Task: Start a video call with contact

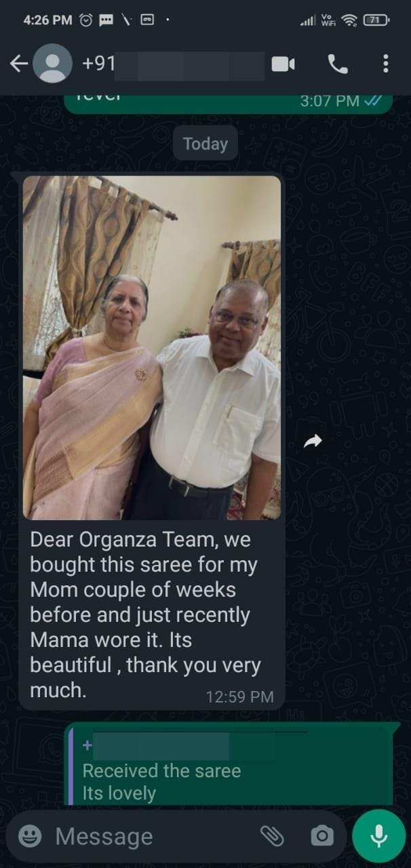Action: pyautogui.click(x=283, y=64)
